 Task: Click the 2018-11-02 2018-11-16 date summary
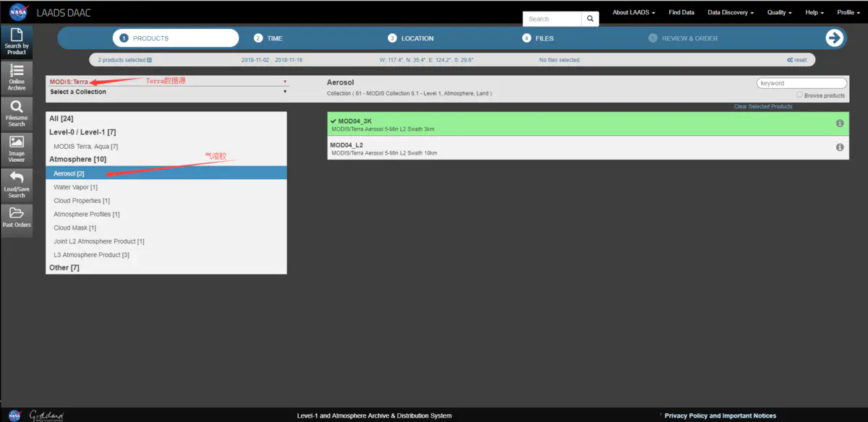pyautogui.click(x=272, y=60)
